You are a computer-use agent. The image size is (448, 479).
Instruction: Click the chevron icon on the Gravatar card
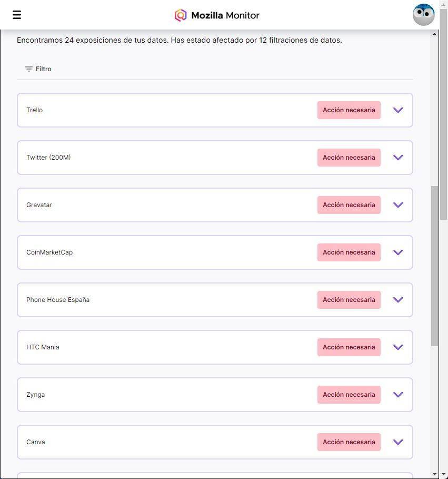point(398,205)
